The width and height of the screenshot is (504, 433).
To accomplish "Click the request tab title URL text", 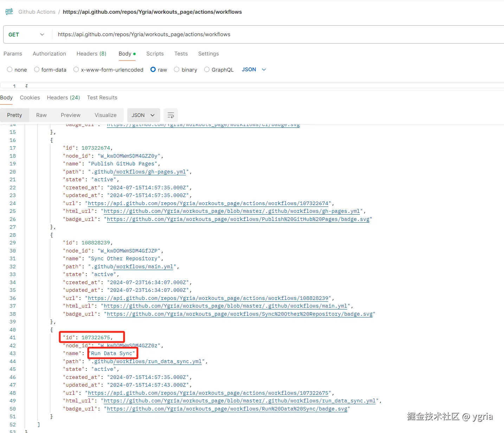I will coord(152,12).
